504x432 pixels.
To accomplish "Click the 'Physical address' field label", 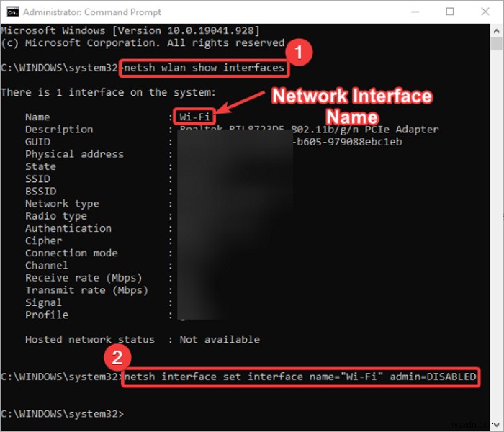I will tap(75, 154).
